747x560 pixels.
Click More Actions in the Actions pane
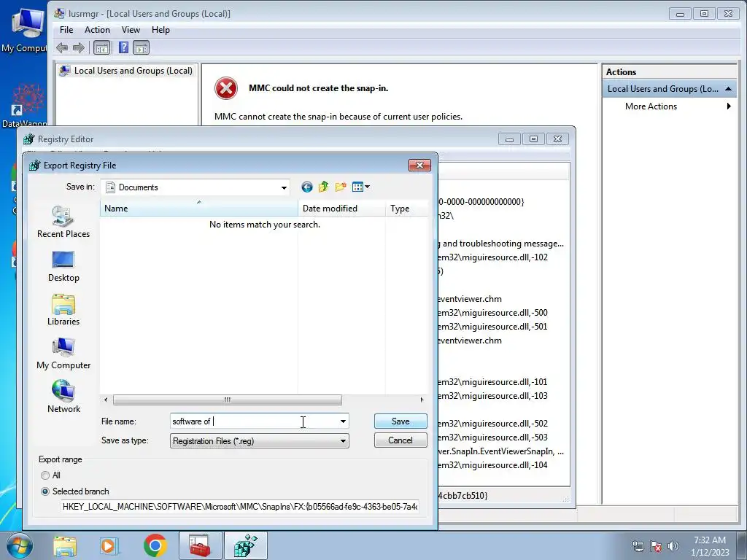point(651,106)
